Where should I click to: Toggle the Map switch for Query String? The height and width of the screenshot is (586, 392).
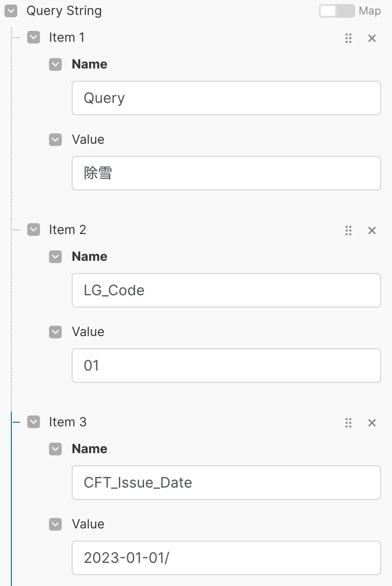336,11
